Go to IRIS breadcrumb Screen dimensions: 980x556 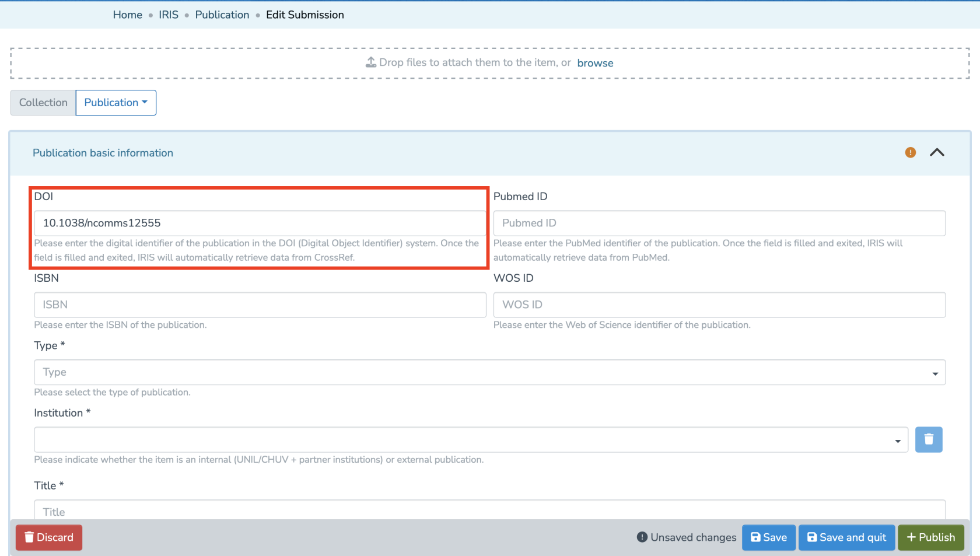pos(169,15)
